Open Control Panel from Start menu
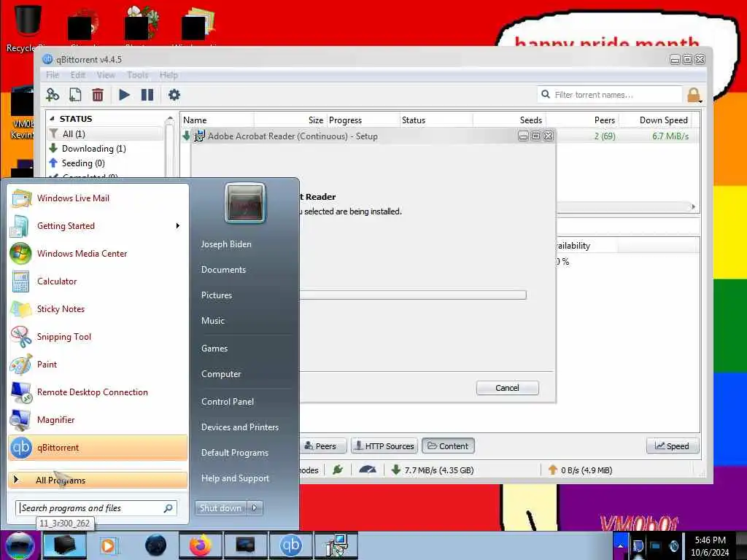The image size is (747, 560). [x=228, y=402]
